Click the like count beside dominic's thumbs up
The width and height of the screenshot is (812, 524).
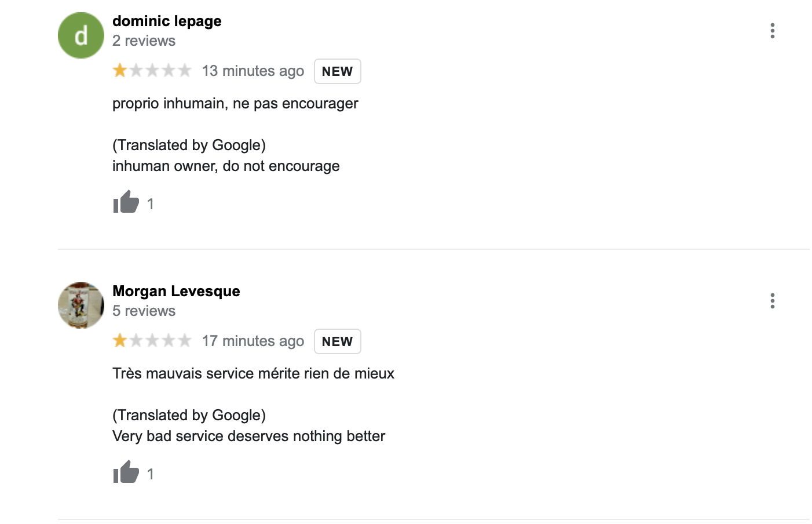[151, 204]
